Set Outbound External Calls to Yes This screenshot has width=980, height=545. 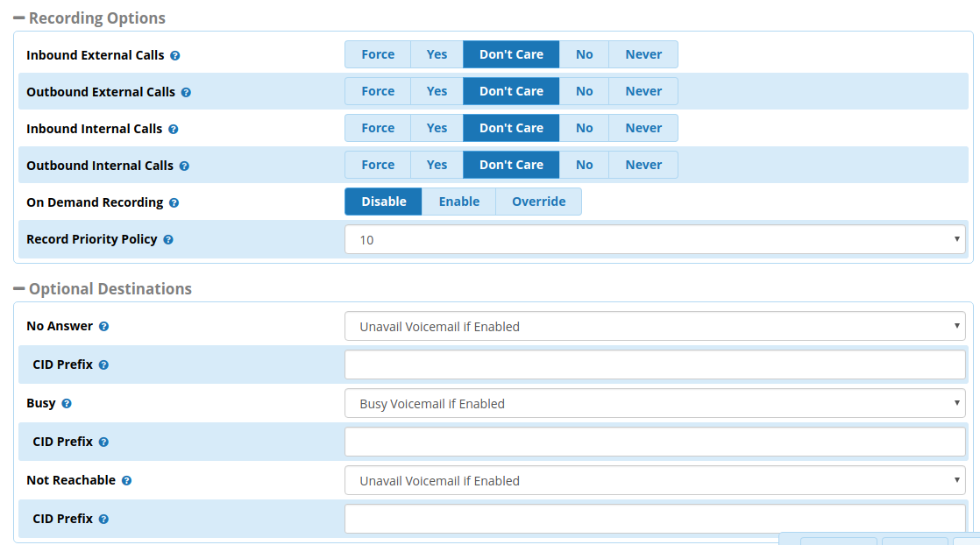[437, 91]
